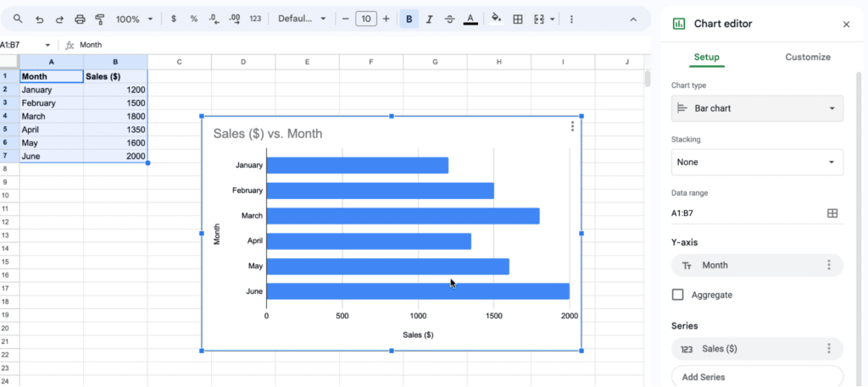This screenshot has height=387, width=868.
Task: Select the paint format tool
Action: pyautogui.click(x=100, y=19)
